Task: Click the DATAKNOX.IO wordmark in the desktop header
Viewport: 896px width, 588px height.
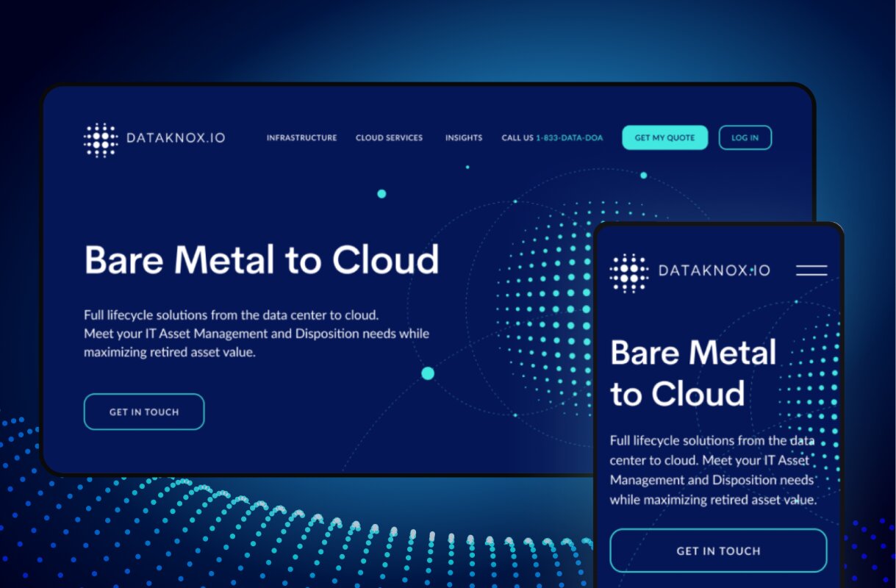Action: tap(176, 138)
